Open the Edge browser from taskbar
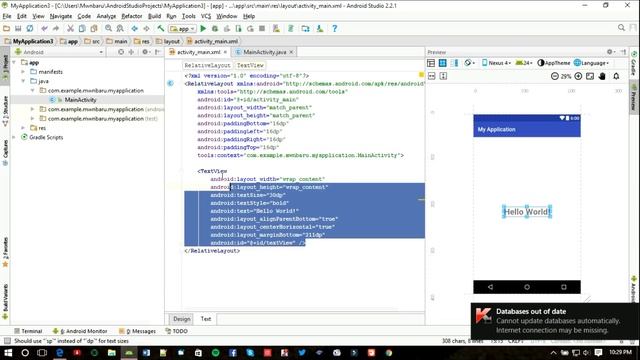640x360 pixels. tap(60, 353)
